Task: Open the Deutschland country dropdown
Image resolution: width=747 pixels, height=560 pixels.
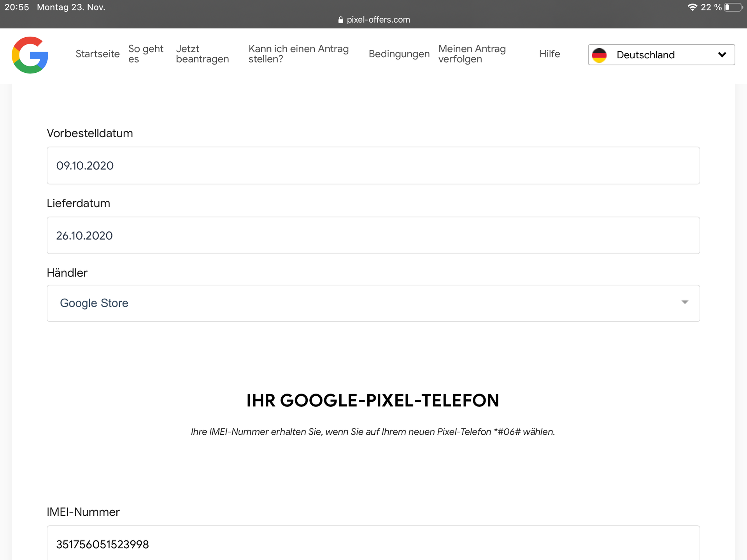Action: pos(661,55)
